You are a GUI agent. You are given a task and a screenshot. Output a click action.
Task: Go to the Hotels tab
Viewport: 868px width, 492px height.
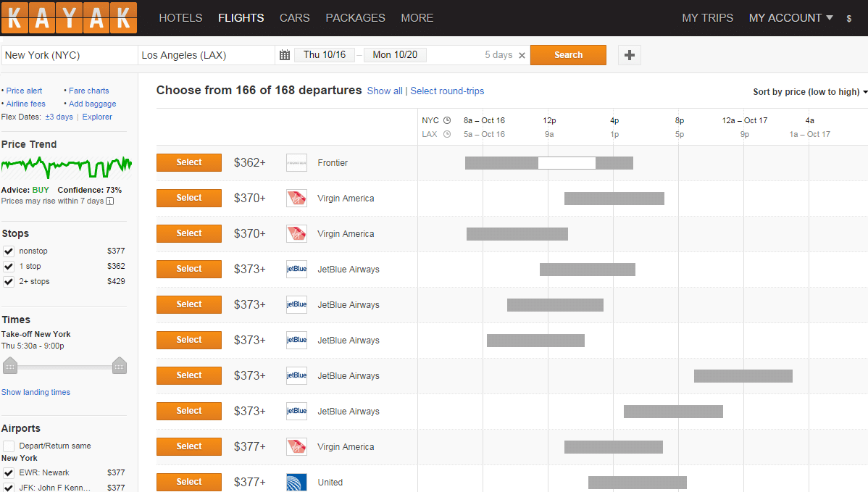180,17
